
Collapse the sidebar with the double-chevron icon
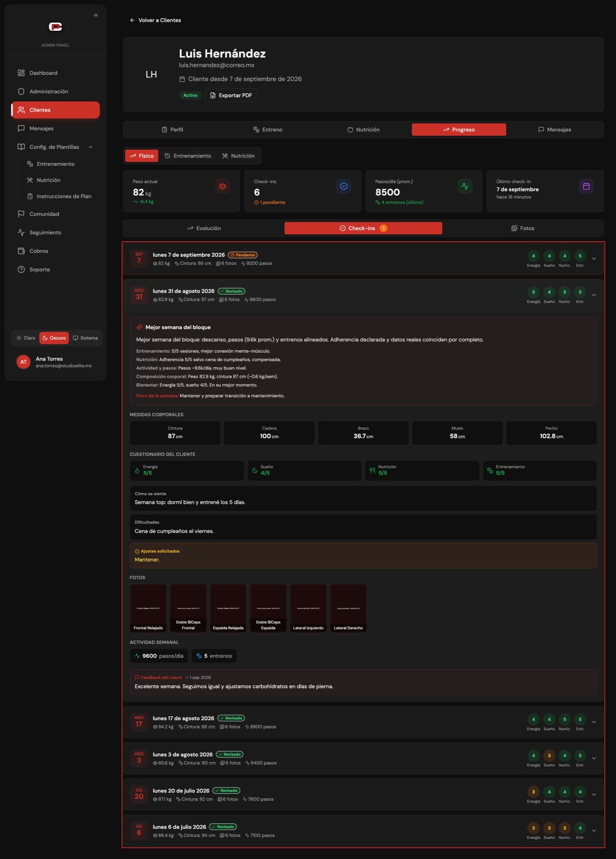click(x=96, y=15)
